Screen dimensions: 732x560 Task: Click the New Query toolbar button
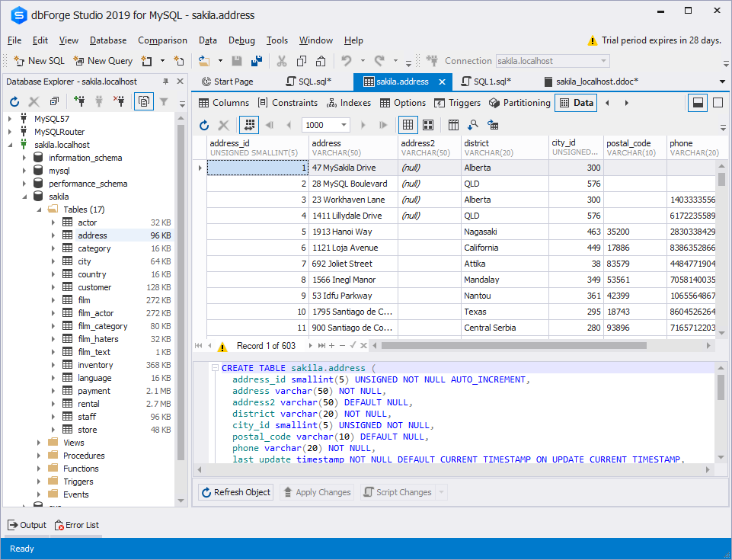click(x=103, y=61)
